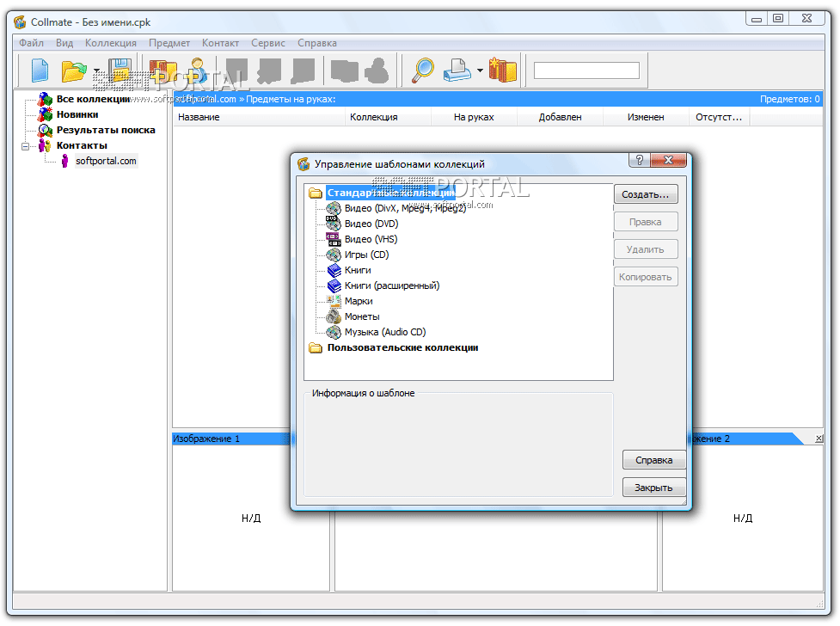The width and height of the screenshot is (840, 626).
Task: Click the disc icon beside Видео (DivX, Mpeg4, Mpeg2)
Action: (x=334, y=208)
